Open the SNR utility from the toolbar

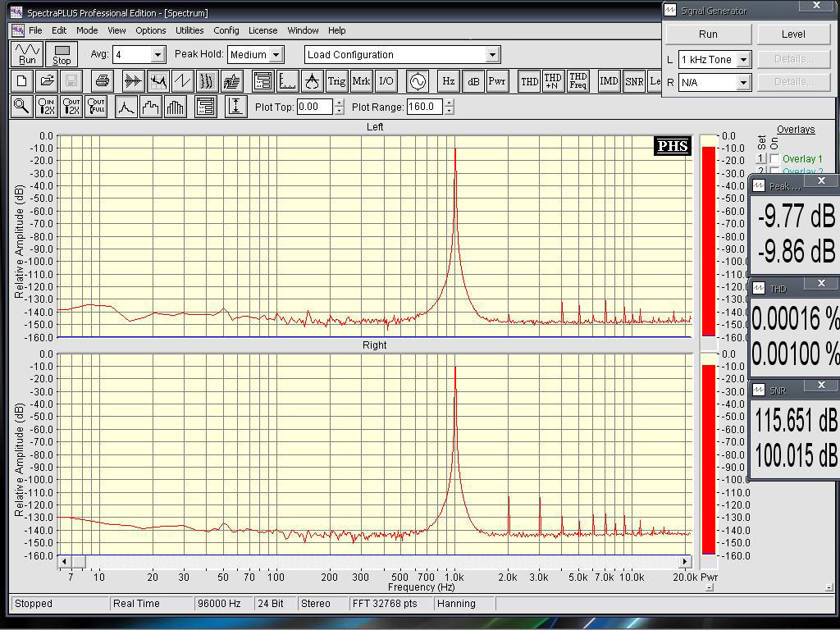click(x=633, y=81)
